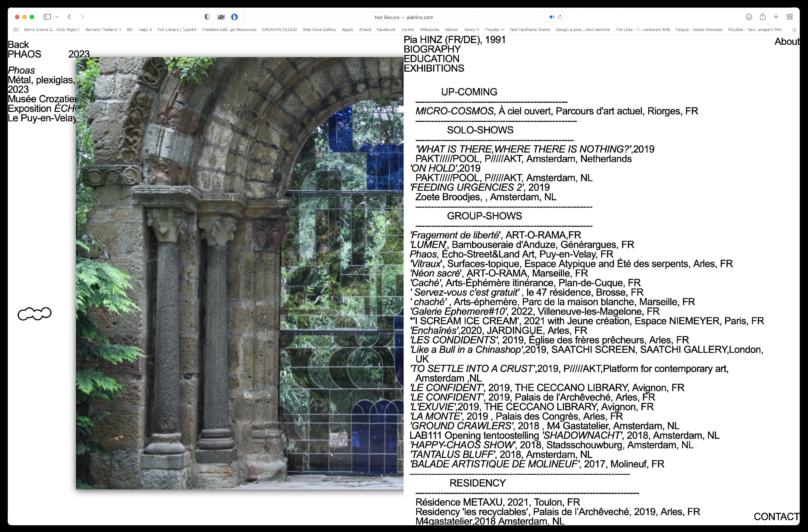Click 'HAPPY-CHAOS SHOW' 2018 entry

(x=552, y=445)
